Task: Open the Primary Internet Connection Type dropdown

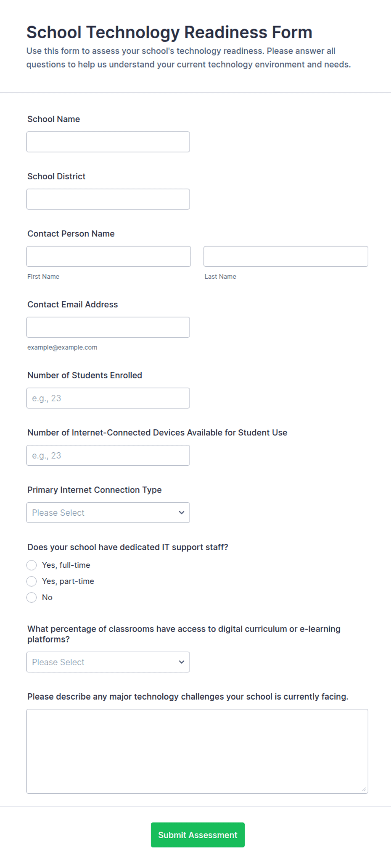Action: [x=108, y=513]
